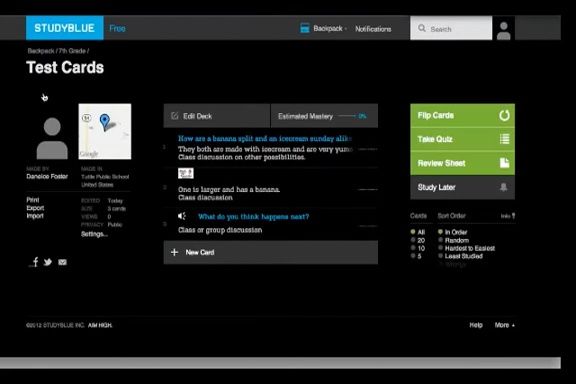Click the Export link
The width and height of the screenshot is (576, 384).
coord(35,208)
